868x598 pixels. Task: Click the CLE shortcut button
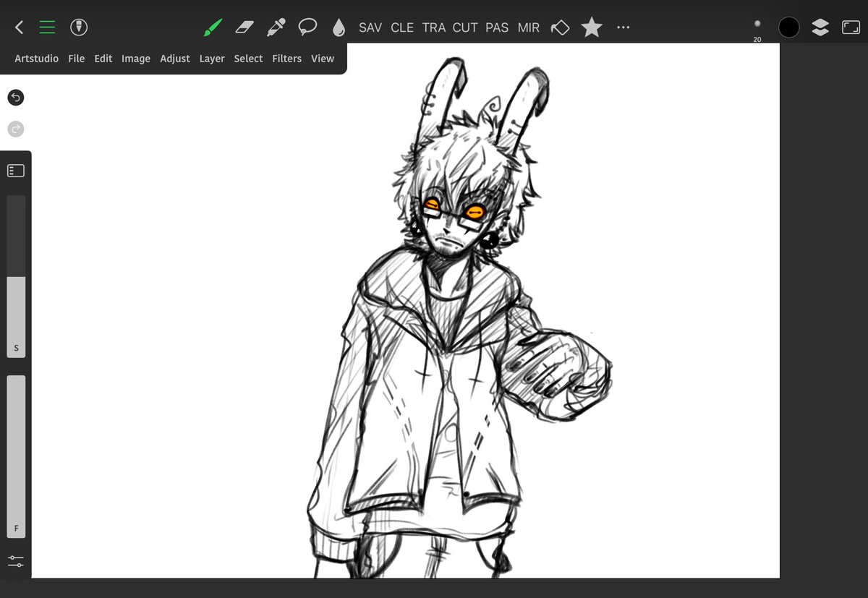click(x=402, y=27)
